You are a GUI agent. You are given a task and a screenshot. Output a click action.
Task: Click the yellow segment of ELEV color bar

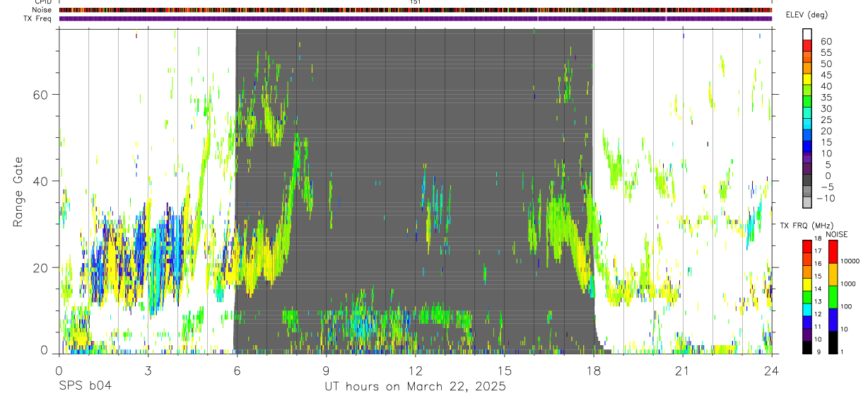coord(807,79)
